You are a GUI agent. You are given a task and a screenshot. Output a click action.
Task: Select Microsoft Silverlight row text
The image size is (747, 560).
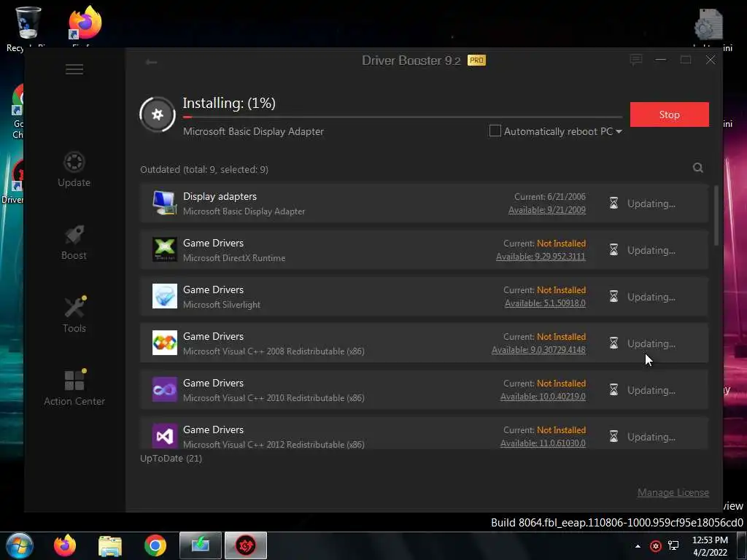coord(222,305)
